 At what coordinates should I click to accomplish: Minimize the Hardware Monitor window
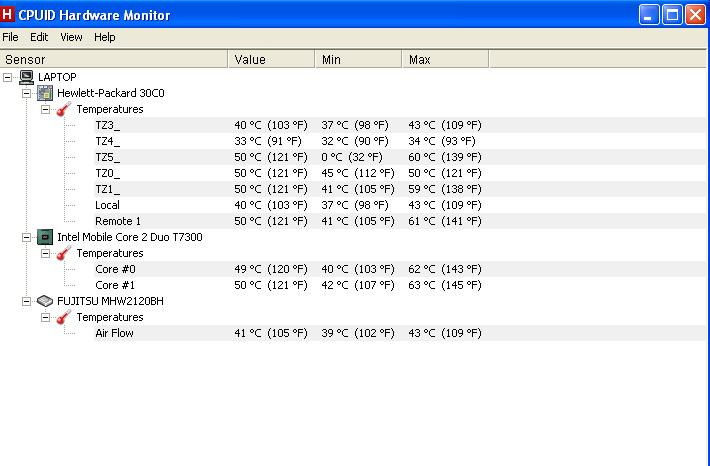point(649,15)
